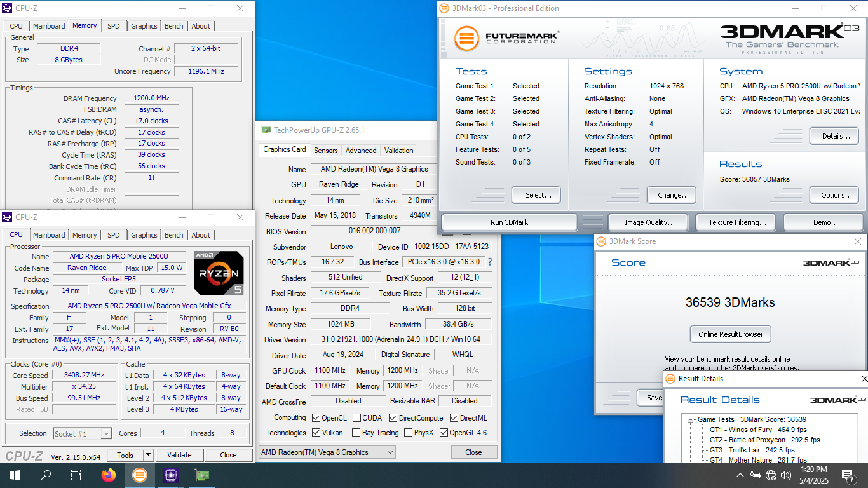The width and height of the screenshot is (868, 488).
Task: Open Texture Filtering... in 3DMark03
Action: point(737,222)
